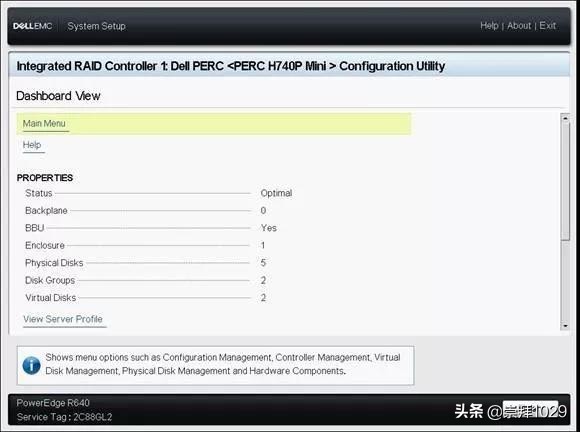This screenshot has height=432, width=580.
Task: Open View Server Profile
Action: pyautogui.click(x=63, y=319)
